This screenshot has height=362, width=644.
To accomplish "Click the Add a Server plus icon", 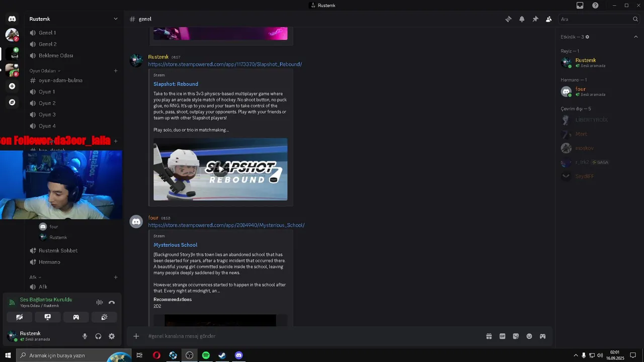I will coord(12,86).
